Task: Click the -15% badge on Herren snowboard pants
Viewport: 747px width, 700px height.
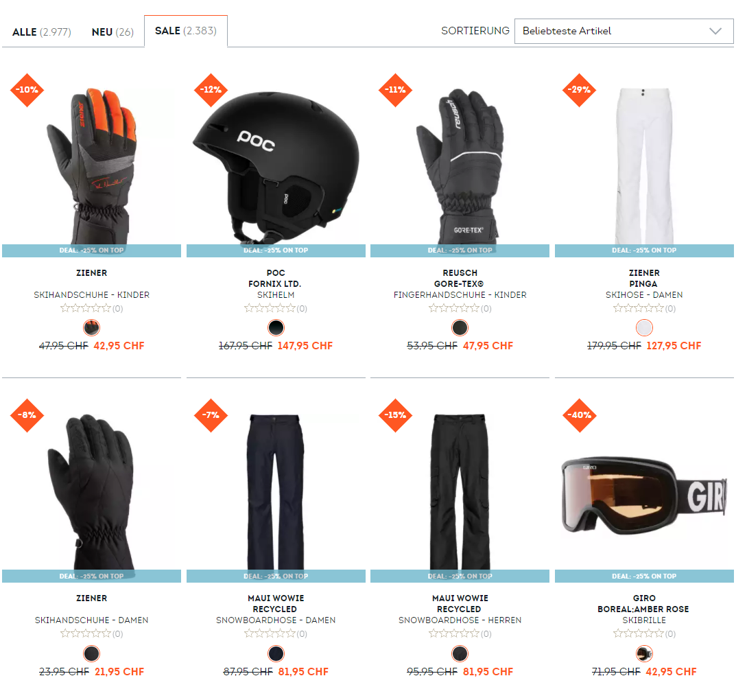Action: tap(395, 415)
